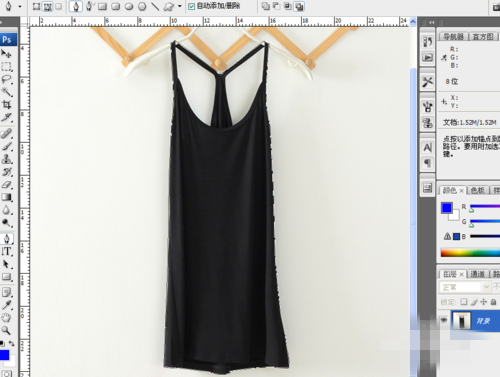
Task: Click the Paths mode button in options bar
Action: 48,6
